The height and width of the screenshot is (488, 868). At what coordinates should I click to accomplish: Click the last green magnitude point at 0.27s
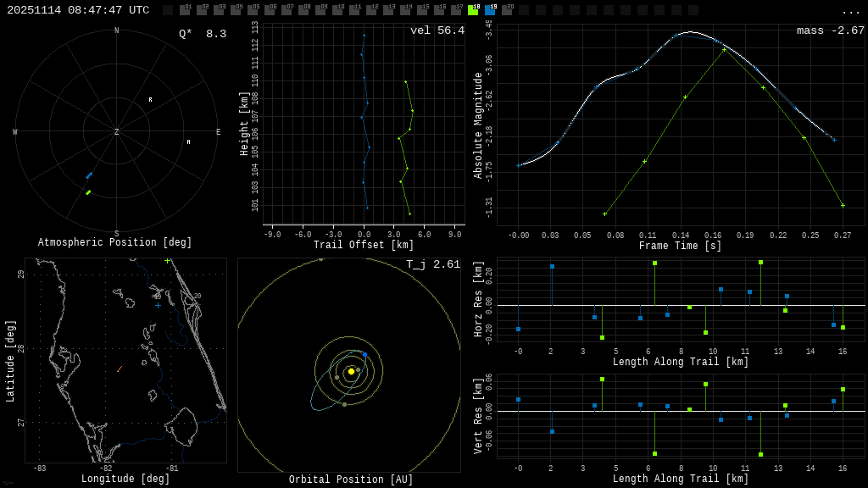pos(843,205)
